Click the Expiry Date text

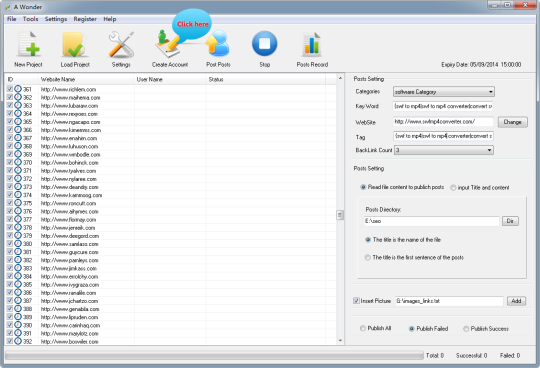click(481, 64)
